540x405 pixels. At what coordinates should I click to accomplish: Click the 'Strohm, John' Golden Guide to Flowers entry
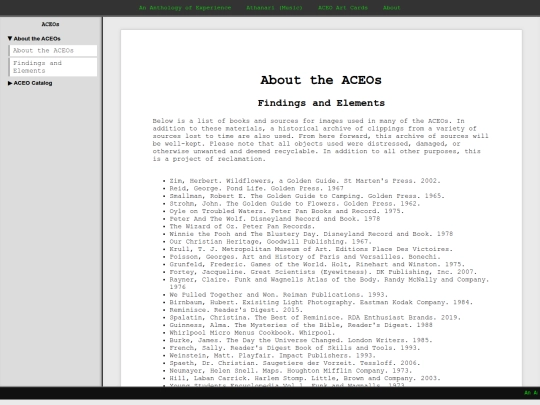point(295,204)
